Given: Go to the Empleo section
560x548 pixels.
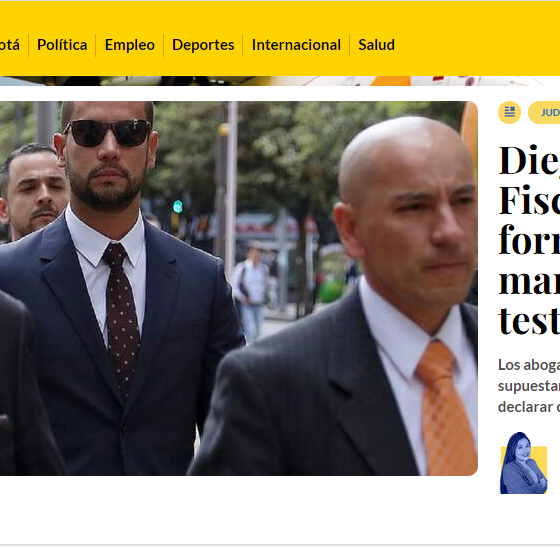Looking at the screenshot, I should pyautogui.click(x=130, y=45).
